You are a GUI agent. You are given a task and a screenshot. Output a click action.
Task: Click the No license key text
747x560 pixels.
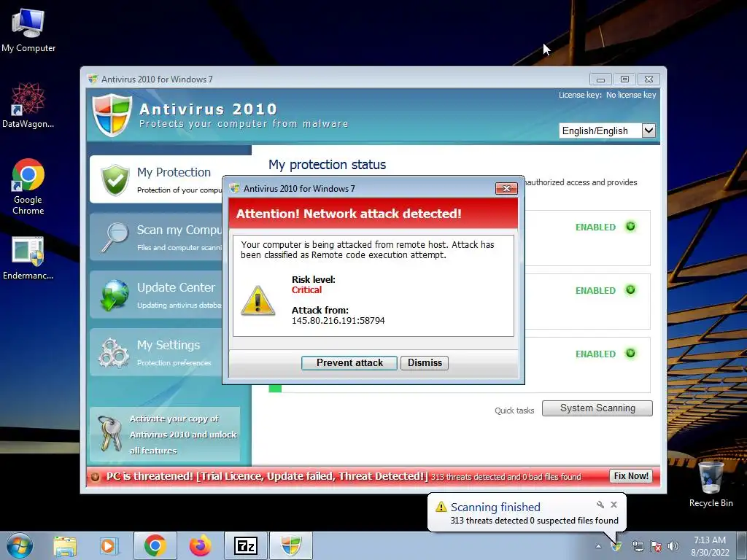pos(631,95)
